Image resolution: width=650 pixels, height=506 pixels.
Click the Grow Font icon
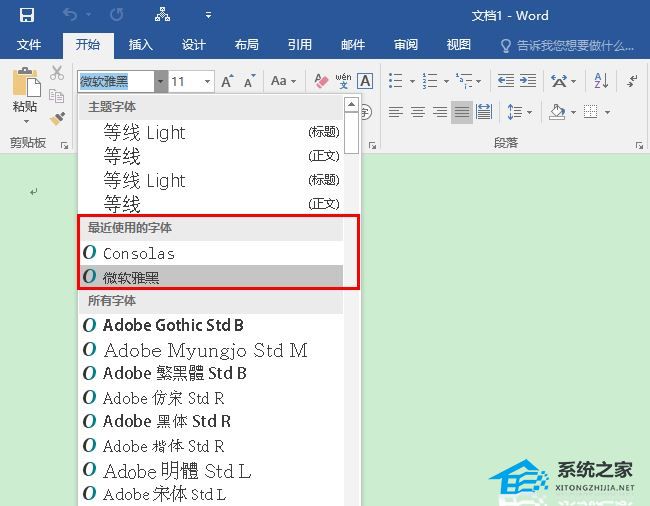pos(227,81)
